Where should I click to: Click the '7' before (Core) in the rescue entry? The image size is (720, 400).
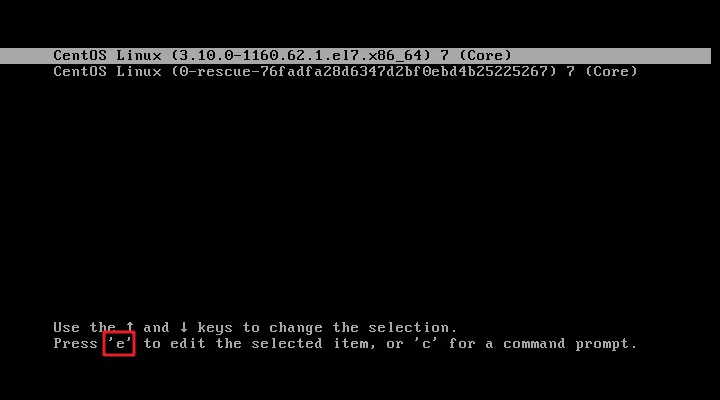pos(570,72)
